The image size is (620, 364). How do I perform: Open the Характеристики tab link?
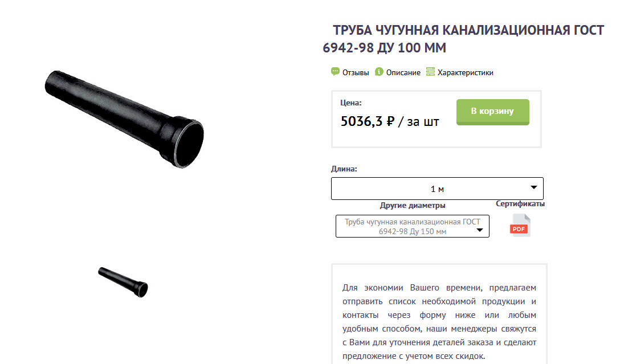[x=466, y=73]
